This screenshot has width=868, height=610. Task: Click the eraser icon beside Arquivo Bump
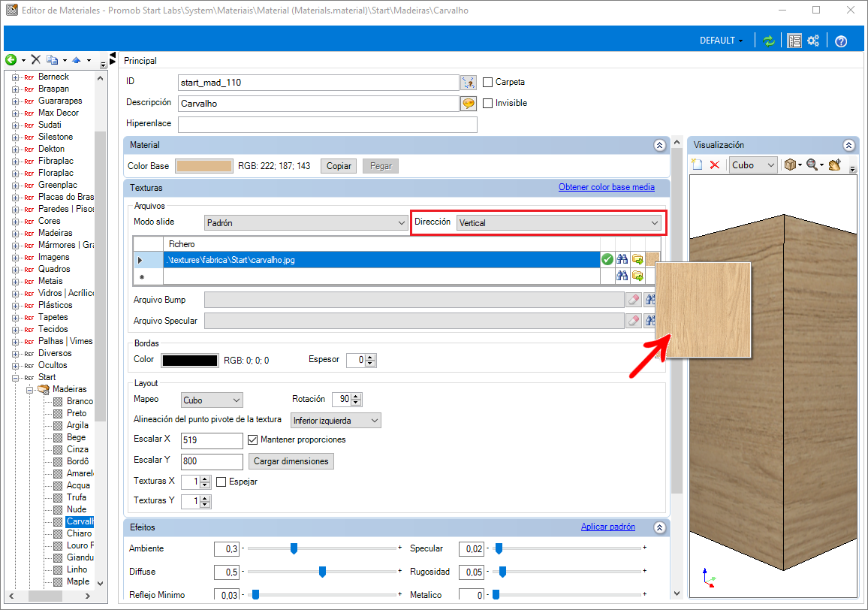(633, 300)
